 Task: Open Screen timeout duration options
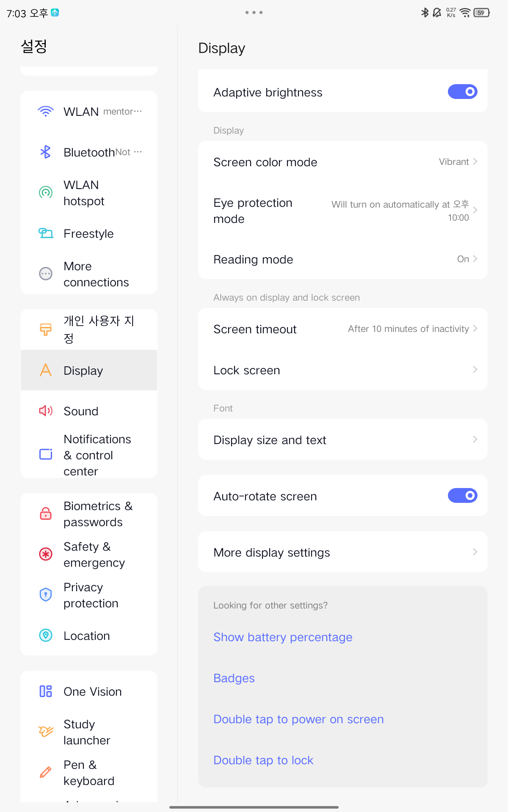pyautogui.click(x=343, y=329)
